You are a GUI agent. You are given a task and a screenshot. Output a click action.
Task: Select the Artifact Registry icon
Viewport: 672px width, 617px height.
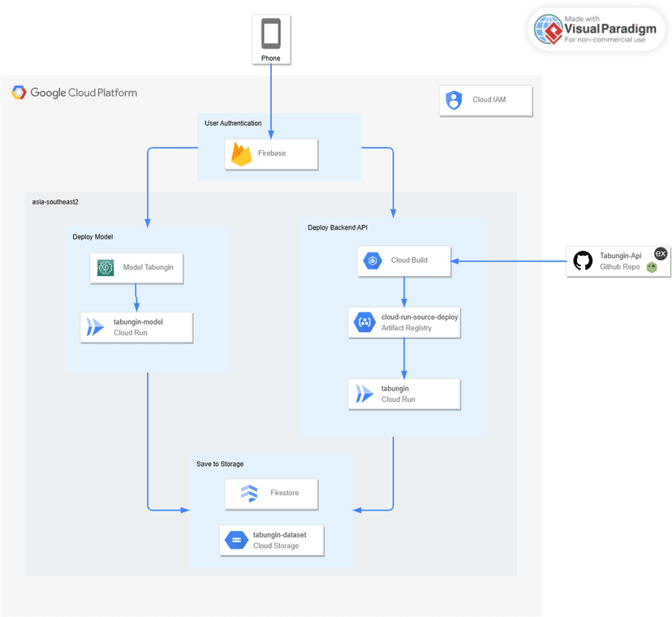click(x=364, y=322)
